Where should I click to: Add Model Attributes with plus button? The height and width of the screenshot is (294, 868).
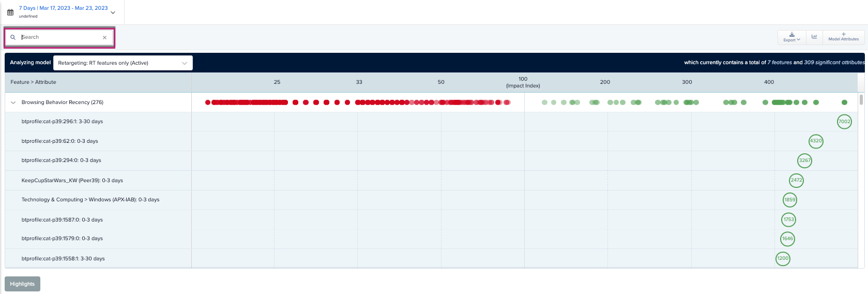[843, 37]
